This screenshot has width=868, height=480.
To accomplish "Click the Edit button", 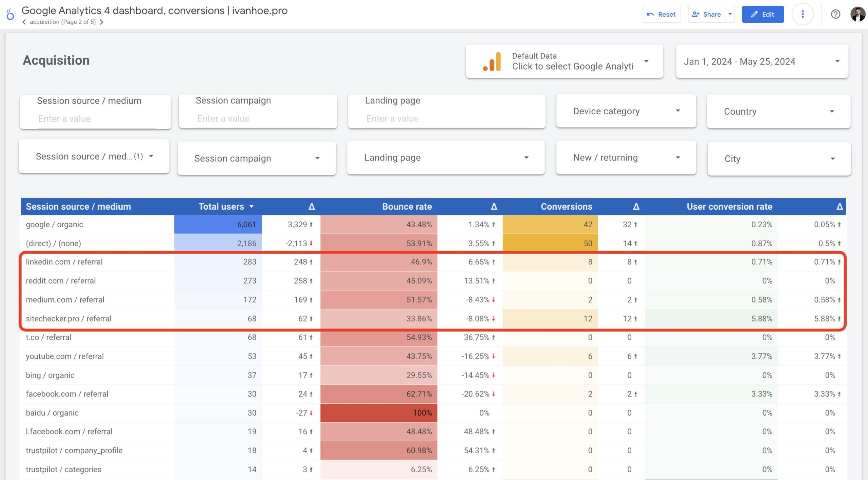I will (x=763, y=14).
